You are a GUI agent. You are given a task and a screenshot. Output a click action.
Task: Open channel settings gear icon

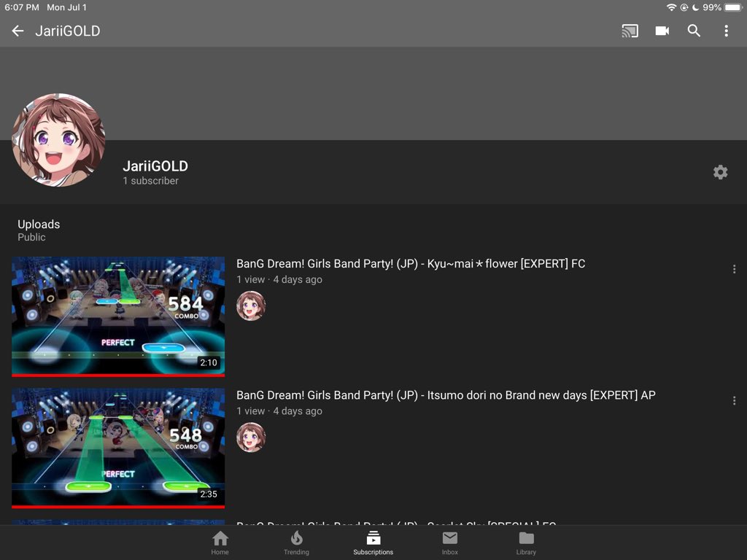tap(720, 172)
